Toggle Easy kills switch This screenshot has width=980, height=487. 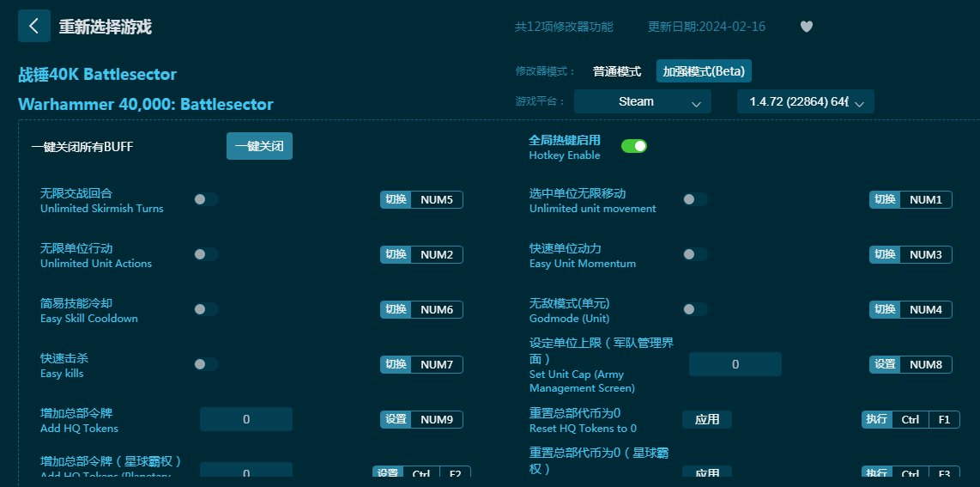click(206, 364)
